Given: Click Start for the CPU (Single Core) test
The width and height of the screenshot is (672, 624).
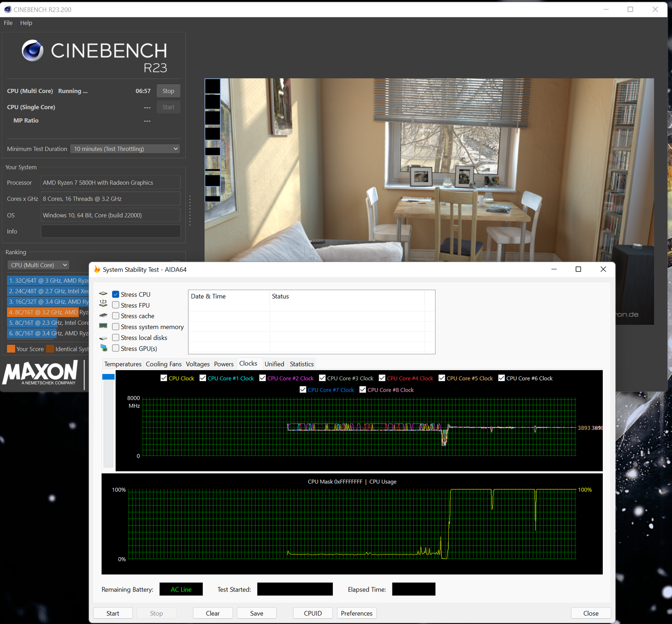Looking at the screenshot, I should coord(168,107).
